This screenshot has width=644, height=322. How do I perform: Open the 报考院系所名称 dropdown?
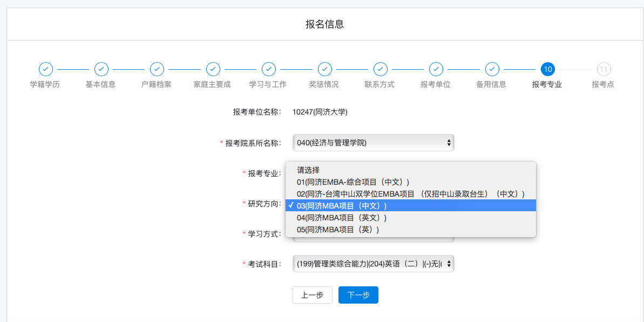[x=373, y=143]
